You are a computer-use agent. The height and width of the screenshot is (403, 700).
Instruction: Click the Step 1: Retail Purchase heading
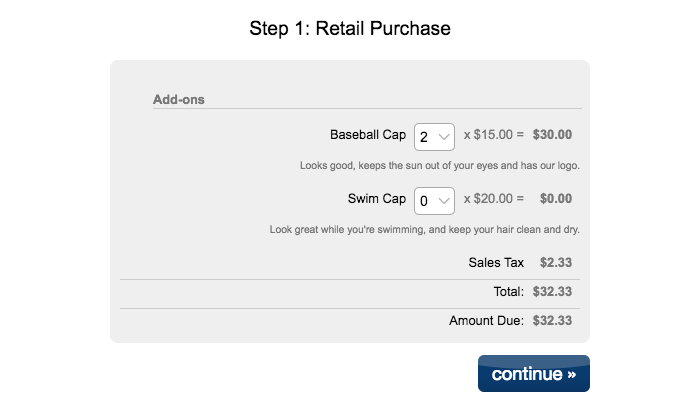point(350,29)
